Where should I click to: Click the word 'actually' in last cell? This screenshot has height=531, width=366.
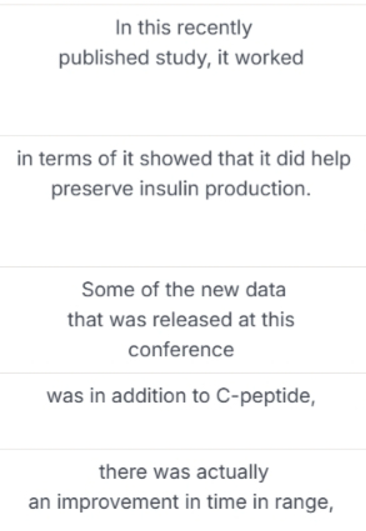[232, 473]
